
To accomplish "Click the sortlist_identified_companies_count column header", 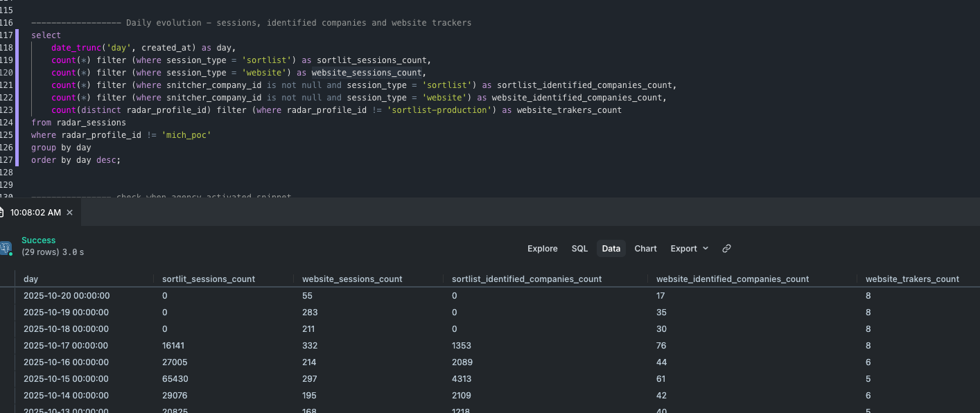I will point(527,279).
